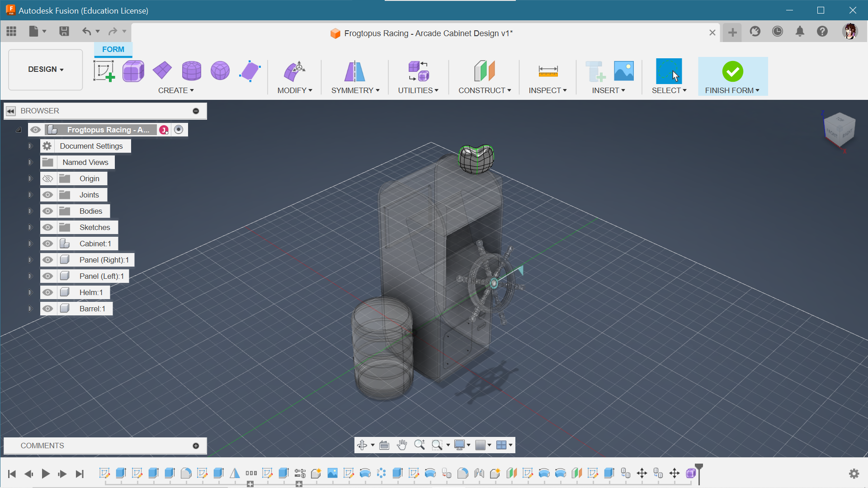Select the Measure inspect tool

tap(548, 71)
